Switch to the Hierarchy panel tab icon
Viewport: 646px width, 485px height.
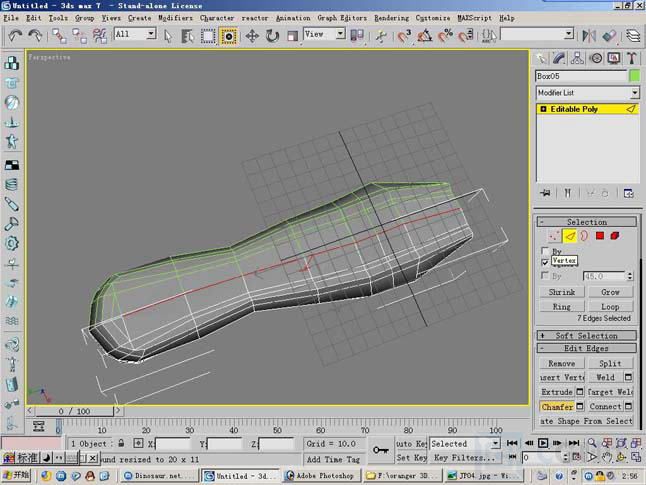pyautogui.click(x=577, y=58)
